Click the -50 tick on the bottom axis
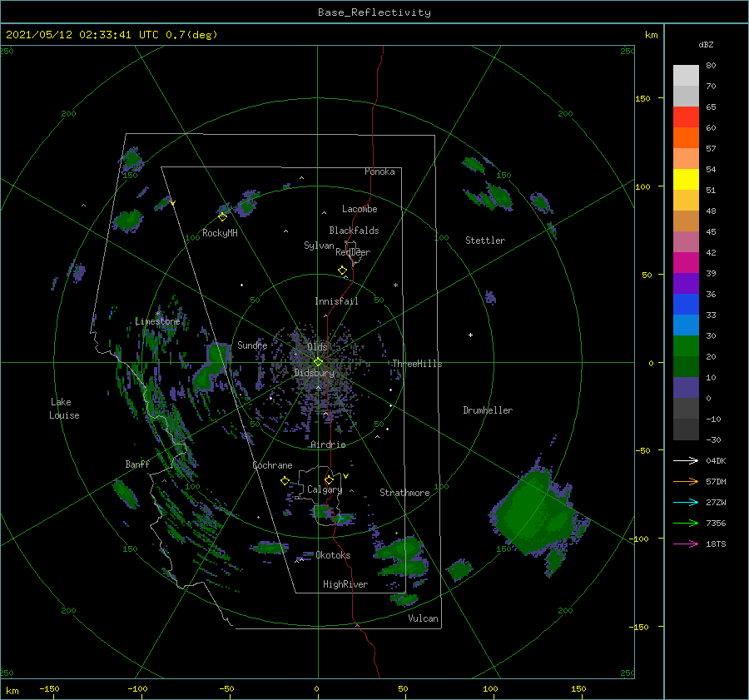The height and width of the screenshot is (700, 749). [226, 689]
